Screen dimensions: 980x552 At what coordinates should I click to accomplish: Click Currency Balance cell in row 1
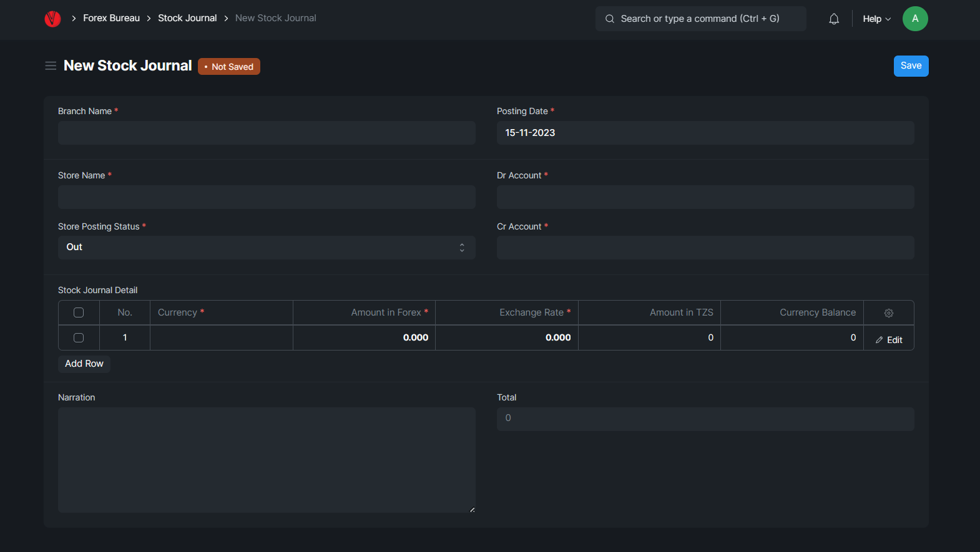(792, 337)
